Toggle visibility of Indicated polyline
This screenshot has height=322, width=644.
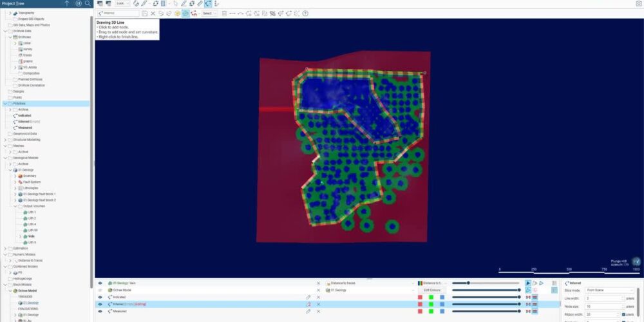[100, 297]
